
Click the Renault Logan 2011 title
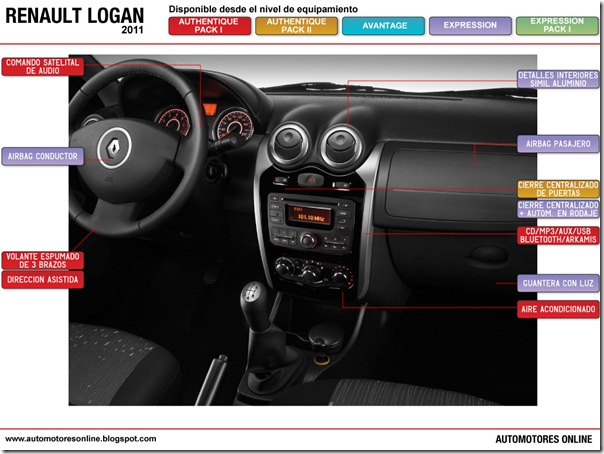[75, 20]
